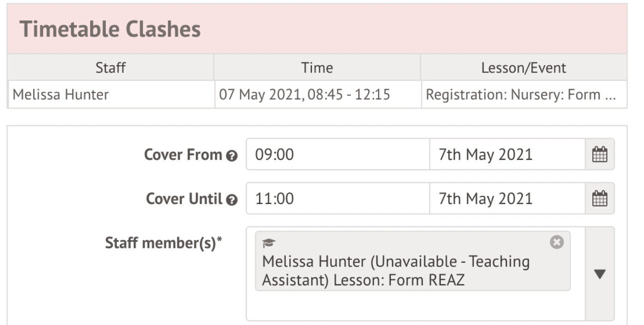Click the Time column header
This screenshot has height=325, width=644.
click(317, 68)
